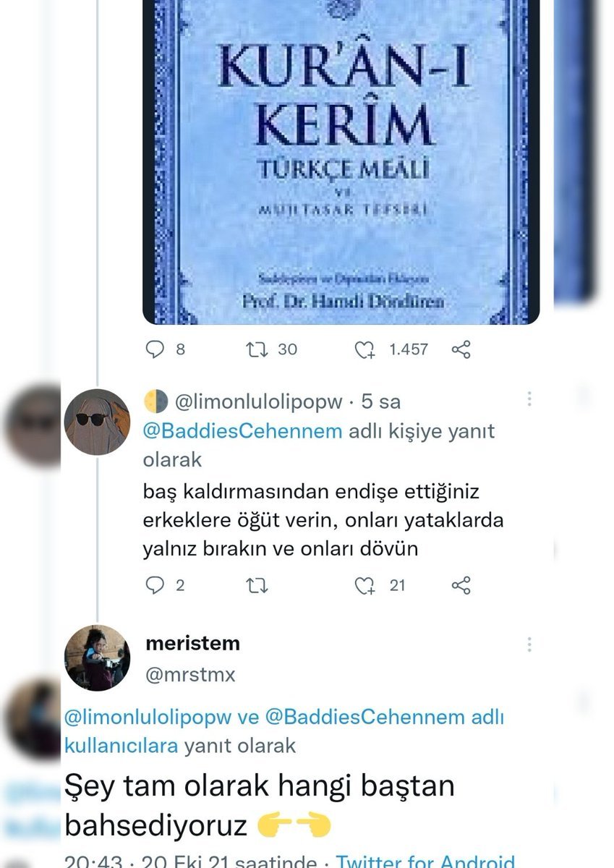Retweet the Kur'an image tweet
Screen dimensions: 614x868
point(271,349)
